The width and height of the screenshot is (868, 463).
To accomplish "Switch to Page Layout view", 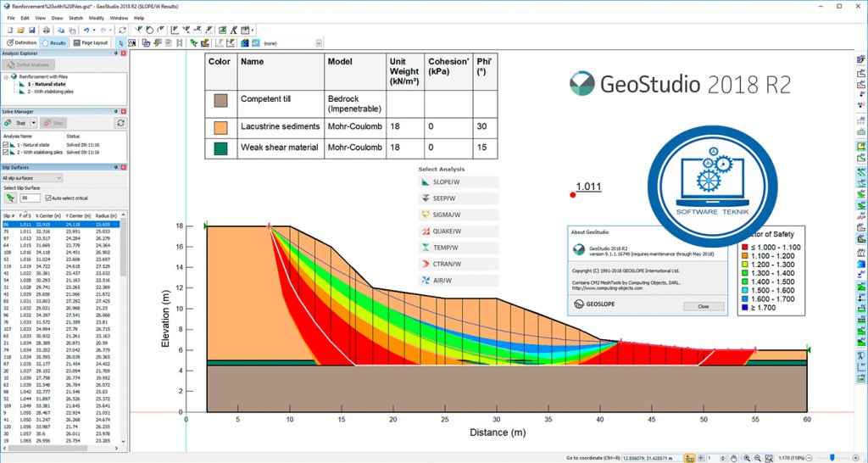I will point(91,42).
